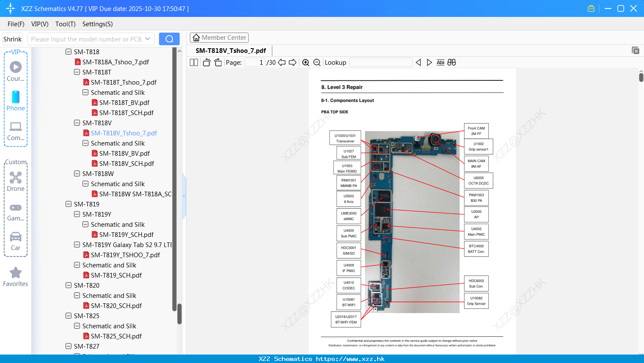Open Favorites star icon
644x363 pixels.
click(16, 277)
